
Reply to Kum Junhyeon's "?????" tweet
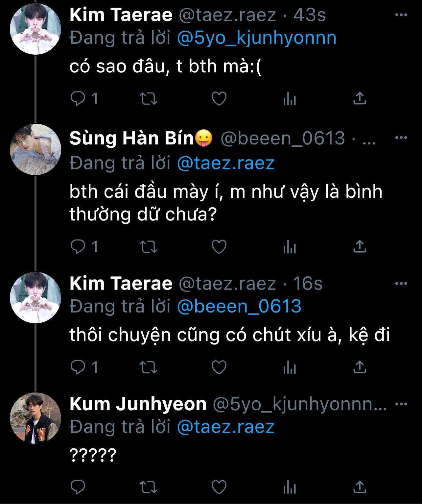click(x=78, y=487)
